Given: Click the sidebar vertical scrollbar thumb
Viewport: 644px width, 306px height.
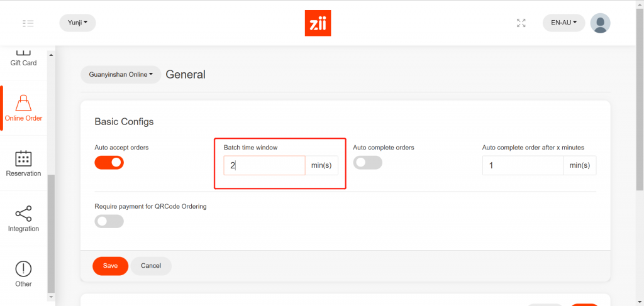Looking at the screenshot, I should tap(52, 233).
